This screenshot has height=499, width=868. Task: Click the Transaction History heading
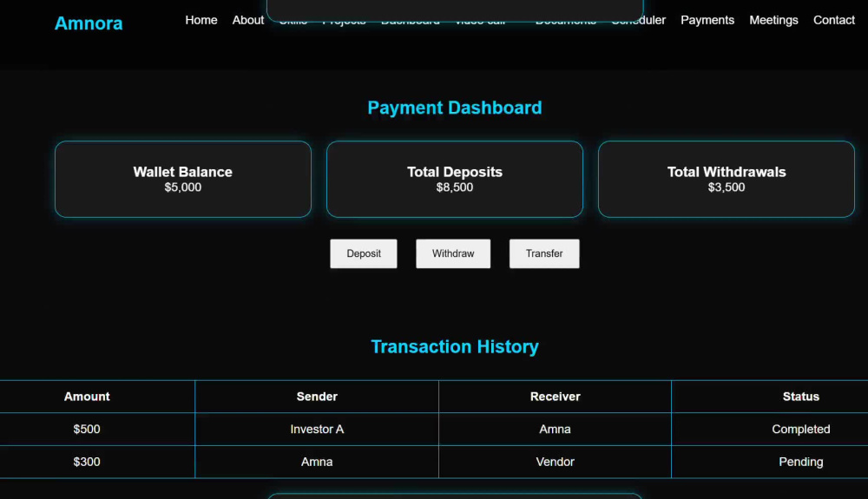455,346
